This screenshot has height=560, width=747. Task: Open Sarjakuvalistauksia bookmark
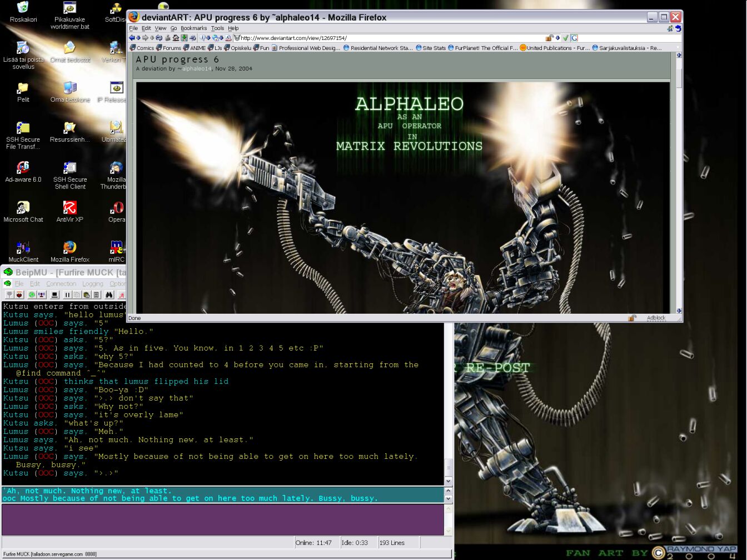coord(627,48)
